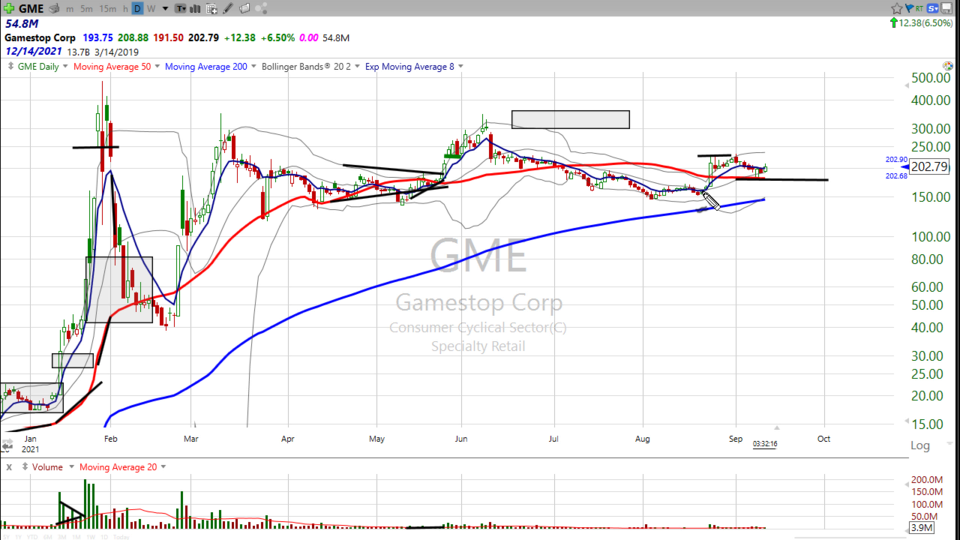Click the share chart icon
The image size is (960, 540).
(x=261, y=9)
